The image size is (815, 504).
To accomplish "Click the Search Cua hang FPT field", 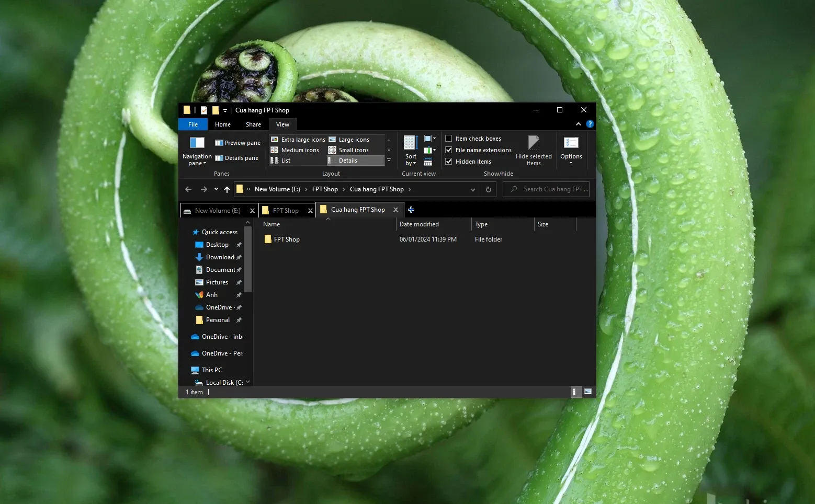I will point(546,189).
